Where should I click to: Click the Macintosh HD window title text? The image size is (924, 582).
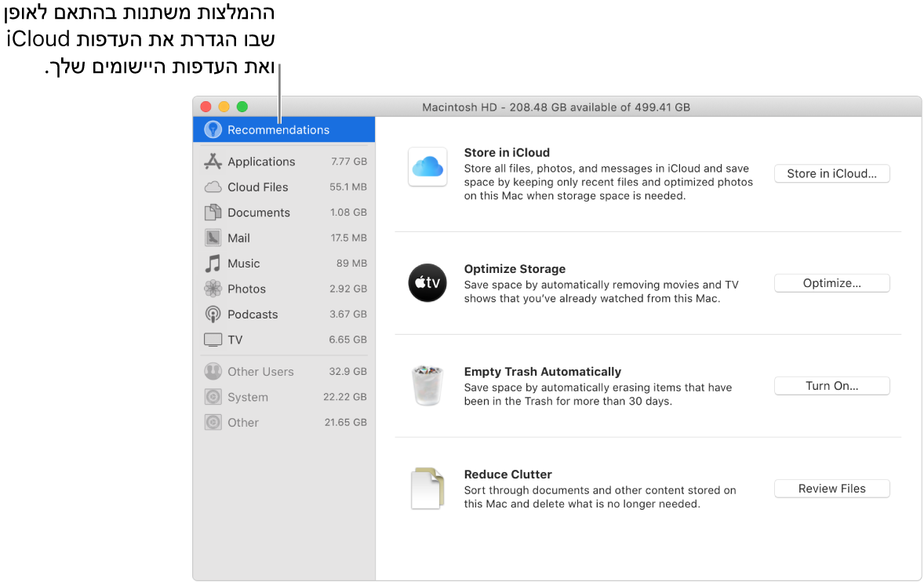point(555,107)
